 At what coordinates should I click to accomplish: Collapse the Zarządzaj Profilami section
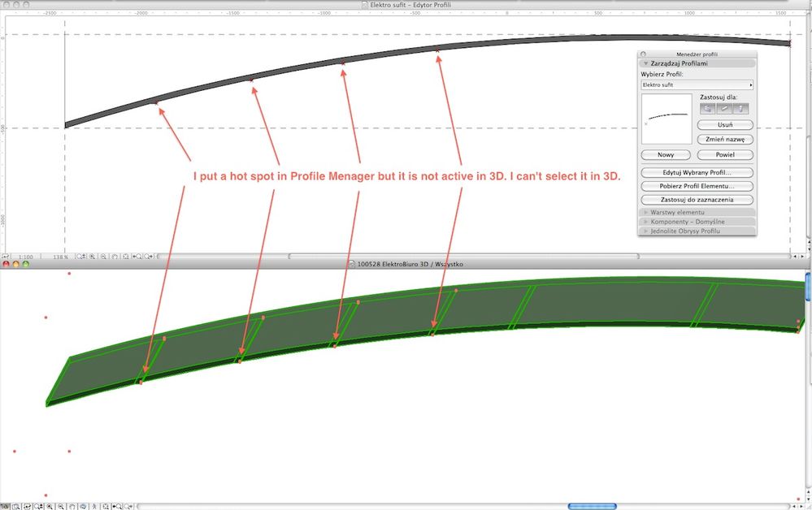pyautogui.click(x=645, y=63)
